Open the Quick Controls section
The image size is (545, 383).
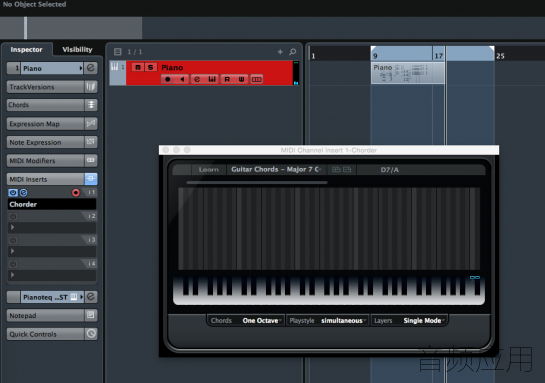pos(46,334)
